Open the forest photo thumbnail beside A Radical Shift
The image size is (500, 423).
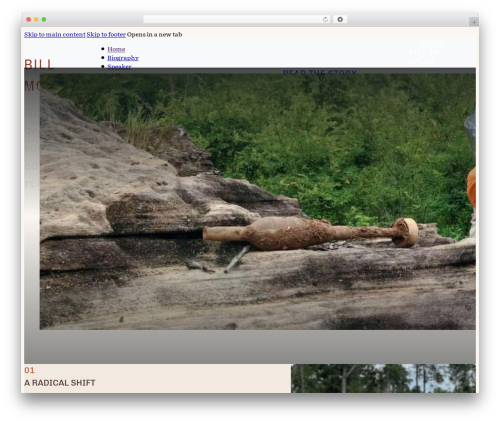click(x=383, y=378)
